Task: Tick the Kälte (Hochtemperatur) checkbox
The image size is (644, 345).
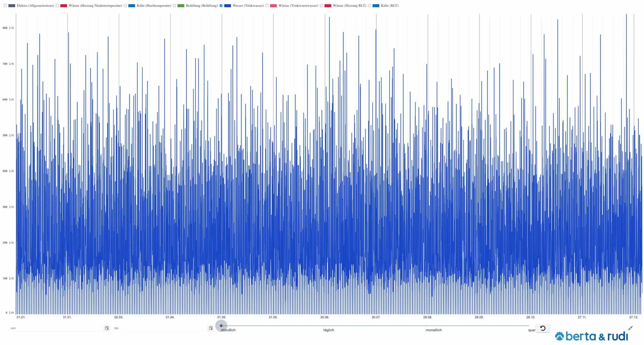Action: point(125,6)
